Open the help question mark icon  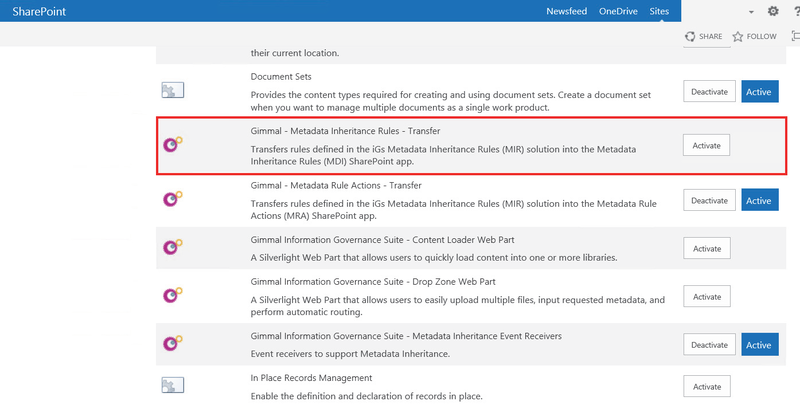pyautogui.click(x=795, y=11)
